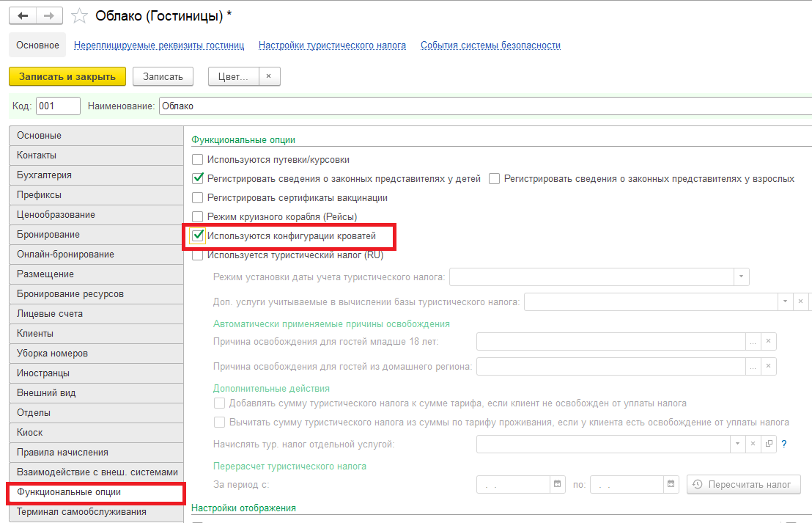Open 'Настройки туристического налога' link
The image size is (812, 523).
[332, 45]
